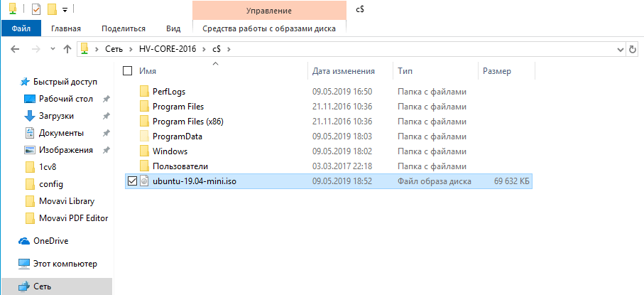Viewport: 644px width, 295px height.
Task: Open Средства работы с образами диска tab
Action: coord(269,28)
